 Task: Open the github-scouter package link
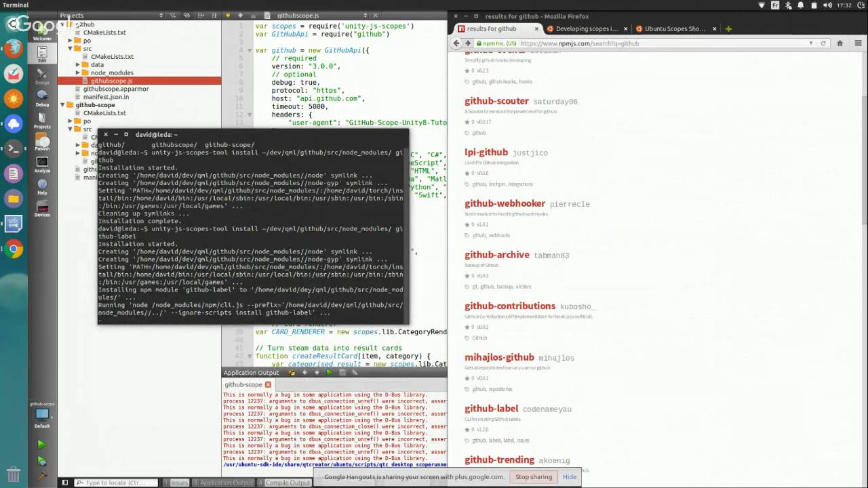(496, 101)
